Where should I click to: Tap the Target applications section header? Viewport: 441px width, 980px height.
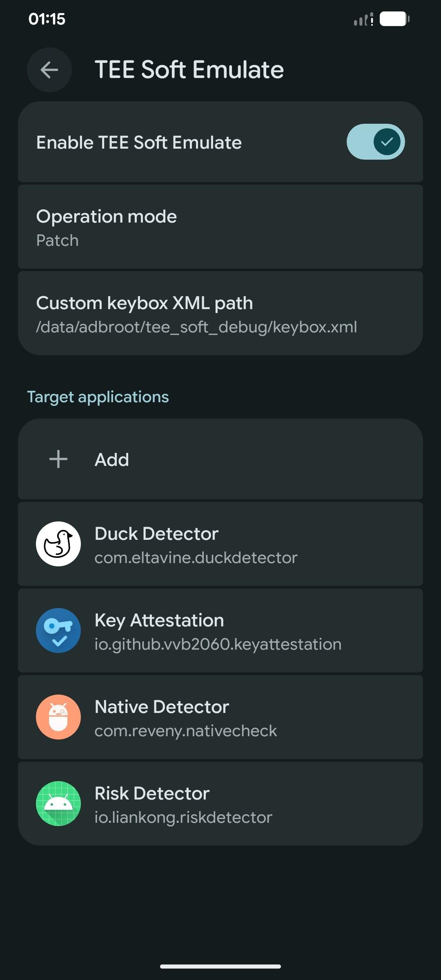(98, 397)
